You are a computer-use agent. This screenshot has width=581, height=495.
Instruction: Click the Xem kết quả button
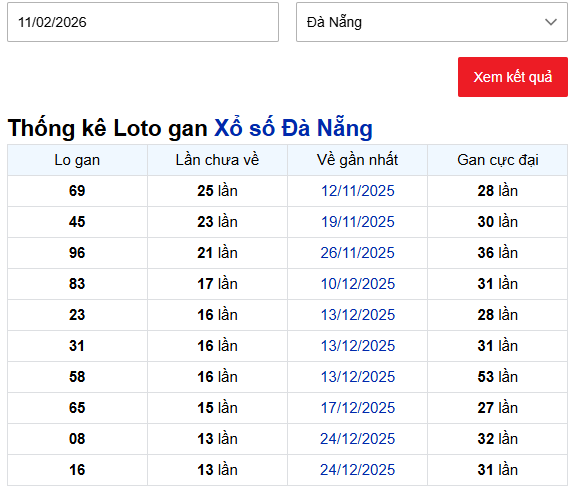512,77
